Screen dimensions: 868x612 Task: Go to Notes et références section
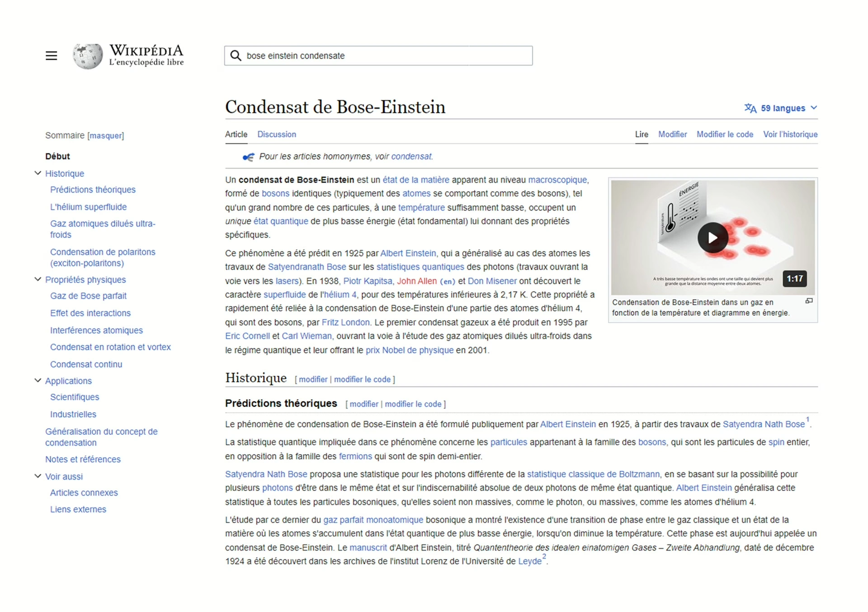coord(83,459)
